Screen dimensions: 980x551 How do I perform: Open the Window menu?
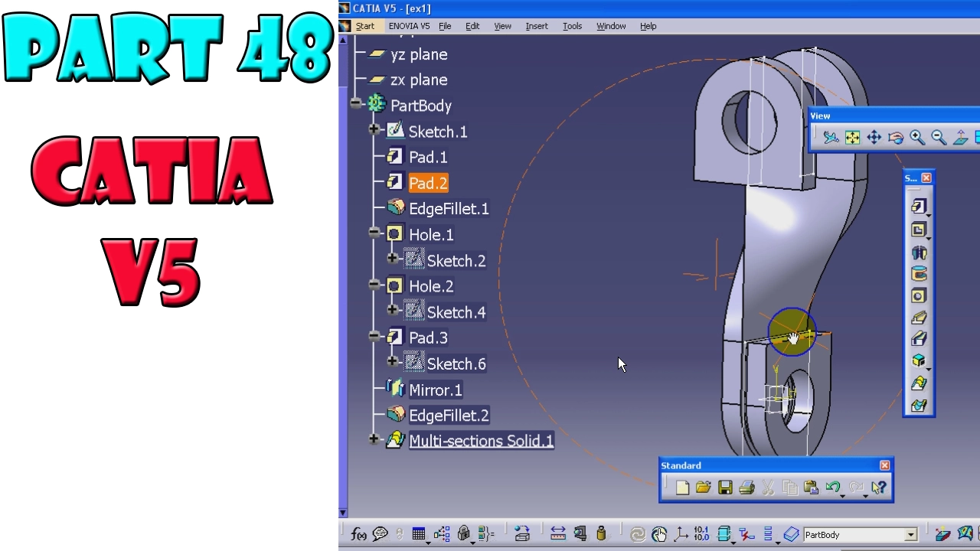click(x=611, y=26)
